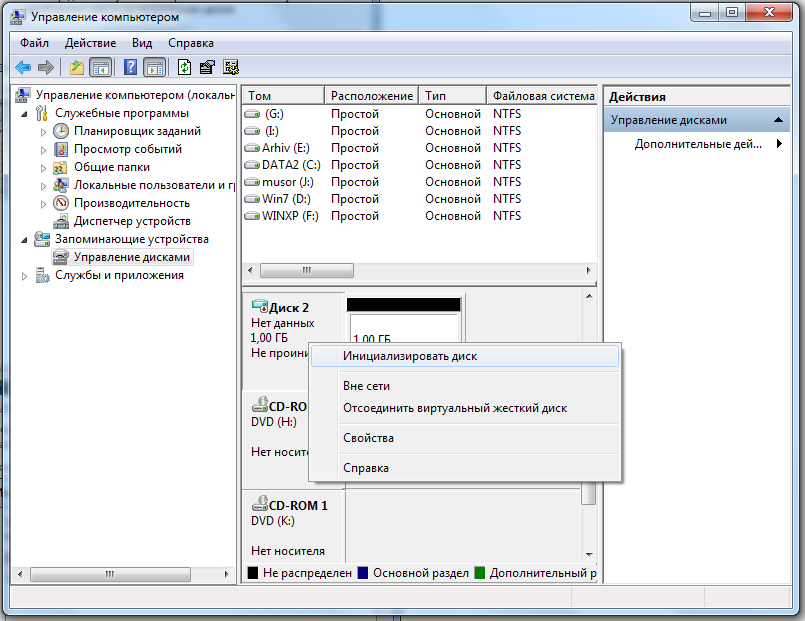Expand the Службы и приложения node

click(x=24, y=276)
